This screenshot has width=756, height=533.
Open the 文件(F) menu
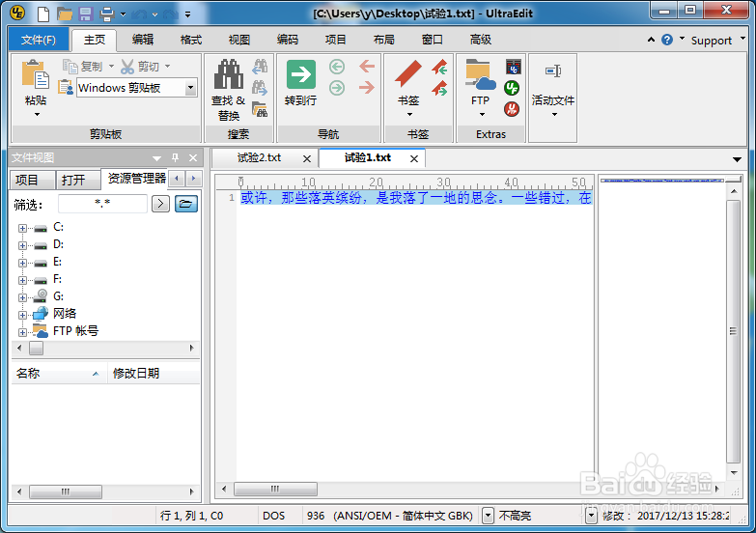pos(39,40)
